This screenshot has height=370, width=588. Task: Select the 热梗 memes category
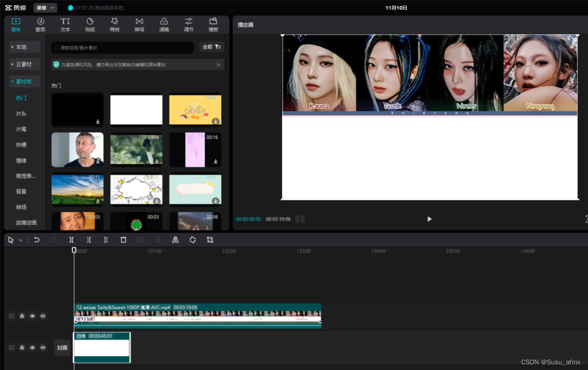click(21, 145)
